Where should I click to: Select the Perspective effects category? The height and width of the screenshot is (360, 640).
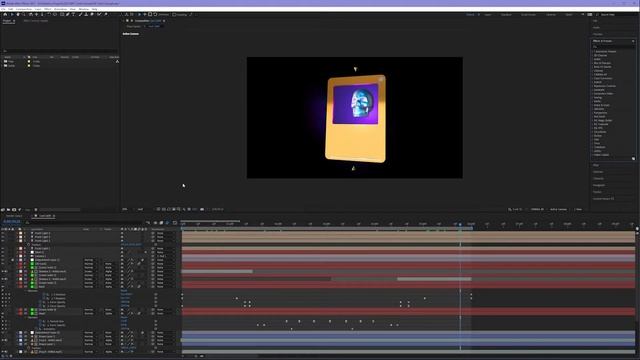(600, 113)
